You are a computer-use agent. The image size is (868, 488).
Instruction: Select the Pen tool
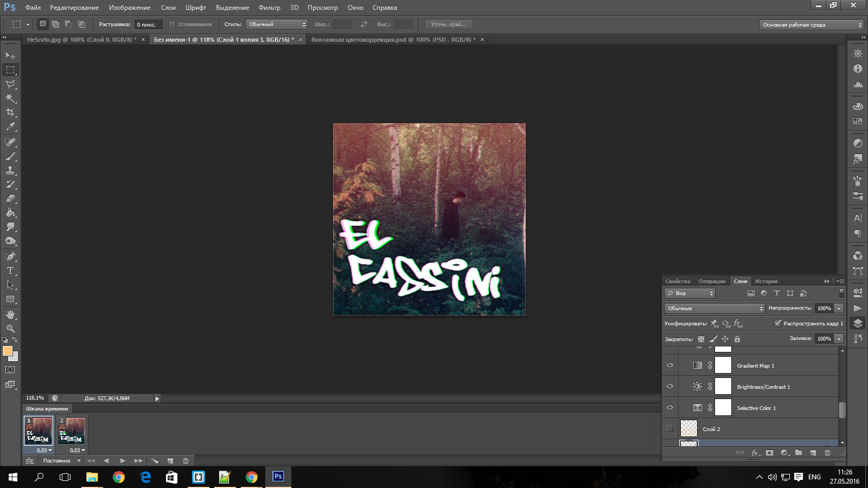[10, 256]
